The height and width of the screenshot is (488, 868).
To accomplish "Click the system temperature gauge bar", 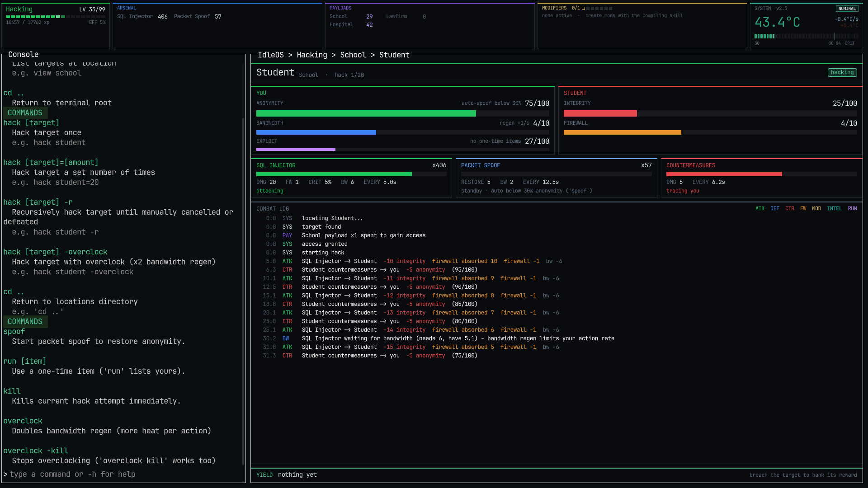I will point(807,36).
